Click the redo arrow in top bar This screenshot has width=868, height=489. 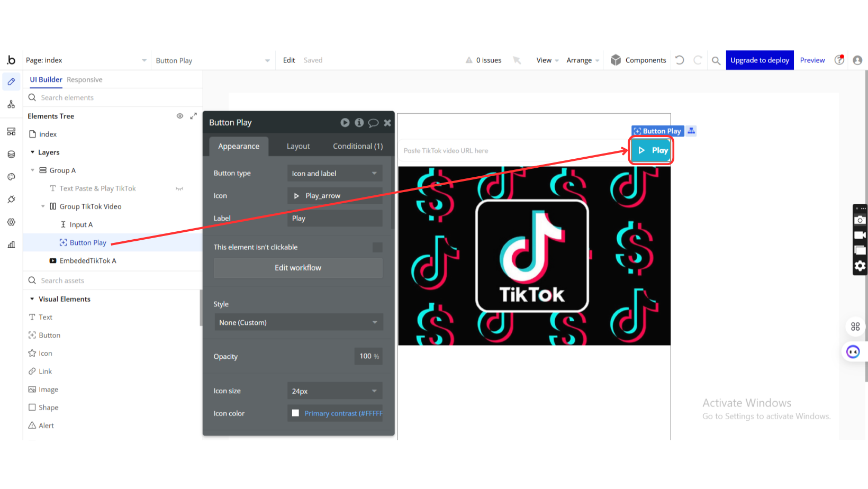(x=698, y=60)
